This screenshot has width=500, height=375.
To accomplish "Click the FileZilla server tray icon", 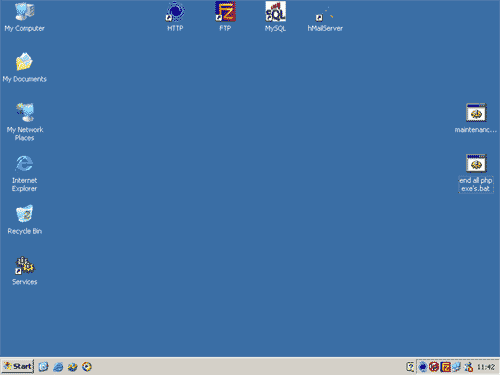I will click(446, 367).
